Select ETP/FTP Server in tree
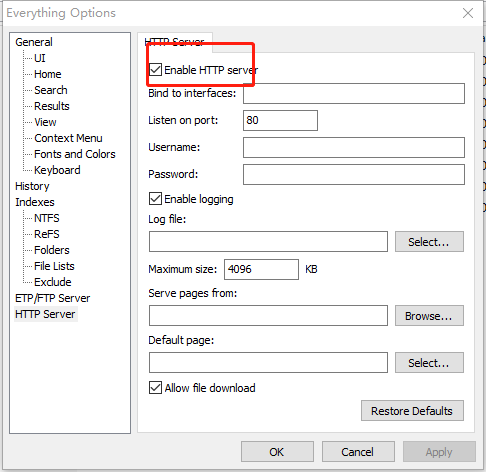The height and width of the screenshot is (472, 486). [52, 298]
